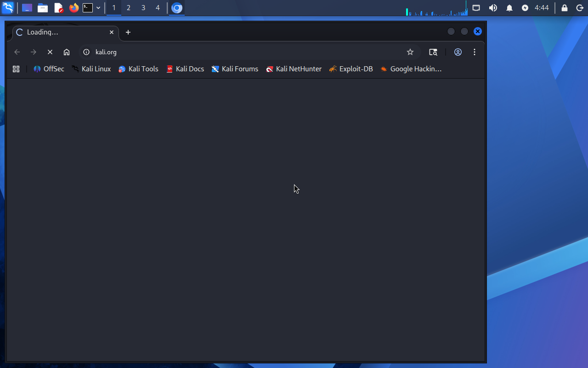This screenshot has height=368, width=588.
Task: Open the Kali Tools bookmark
Action: click(x=138, y=69)
